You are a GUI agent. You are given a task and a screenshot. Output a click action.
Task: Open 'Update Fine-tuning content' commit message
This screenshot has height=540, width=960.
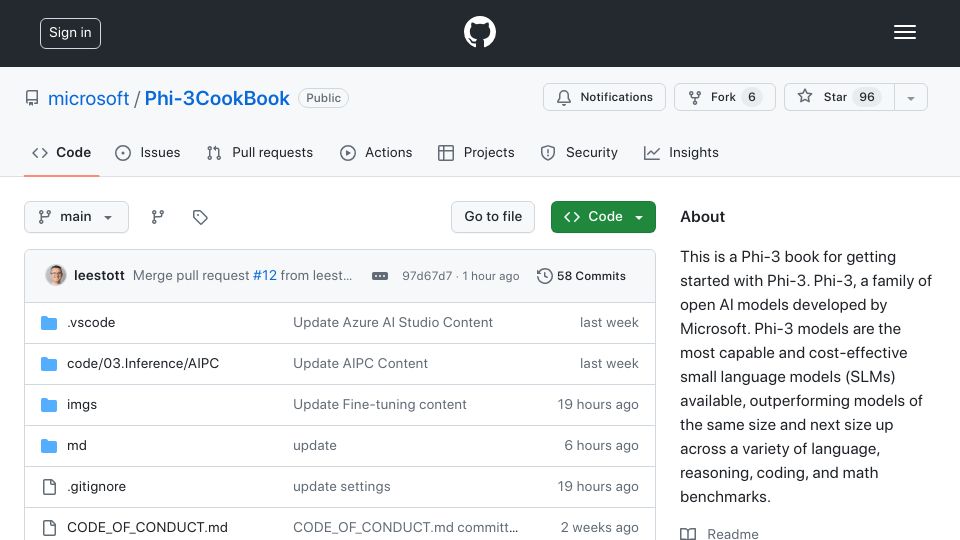coord(380,405)
